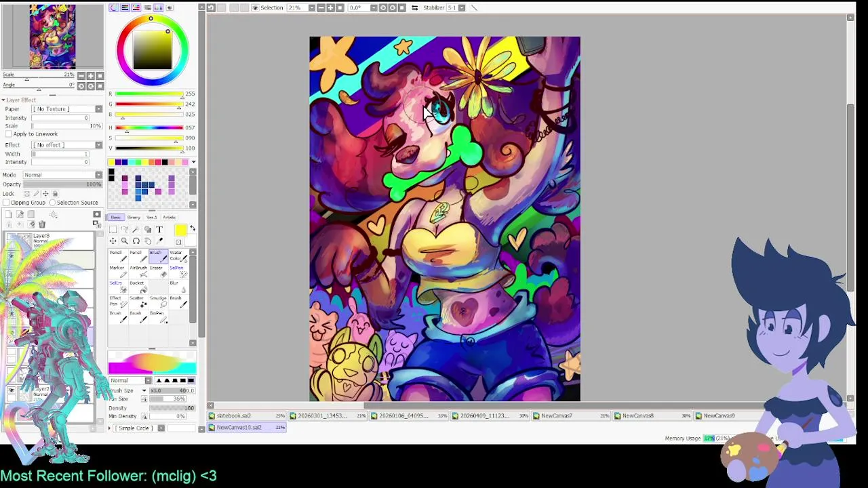Choose the Water Color brush
Image resolution: width=868 pixels, height=488 pixels.
point(178,256)
